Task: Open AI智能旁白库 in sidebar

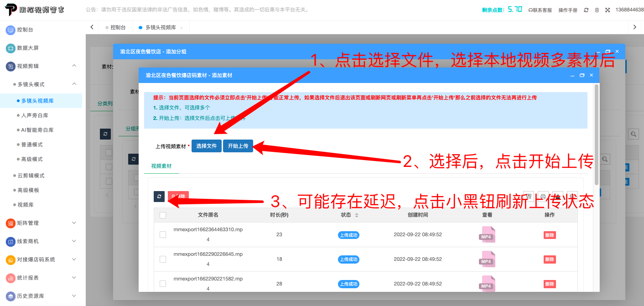Action: point(37,130)
